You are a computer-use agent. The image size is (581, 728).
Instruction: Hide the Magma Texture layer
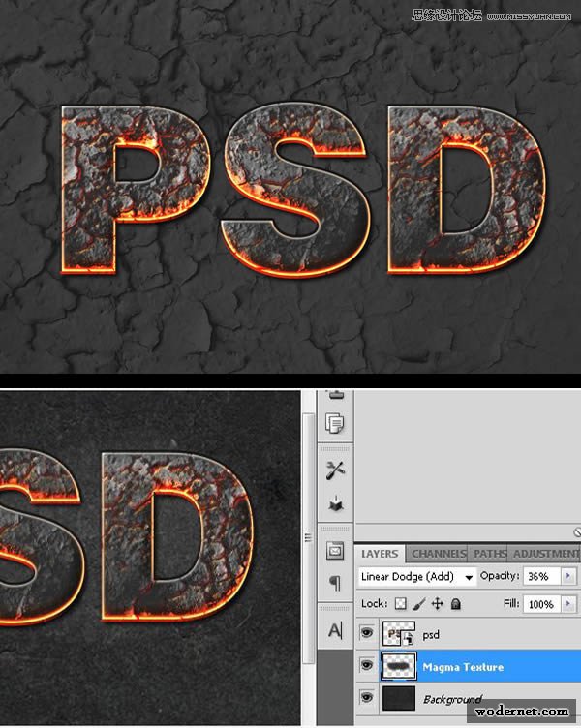[x=367, y=666]
